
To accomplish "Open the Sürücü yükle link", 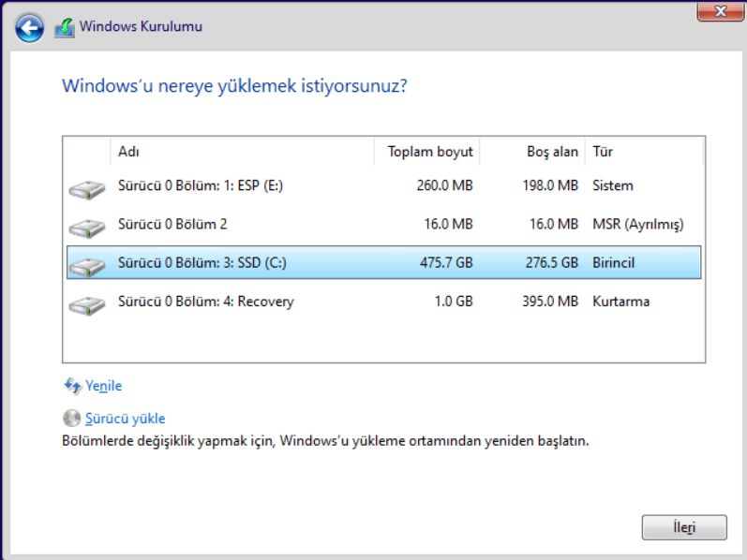I will [126, 418].
